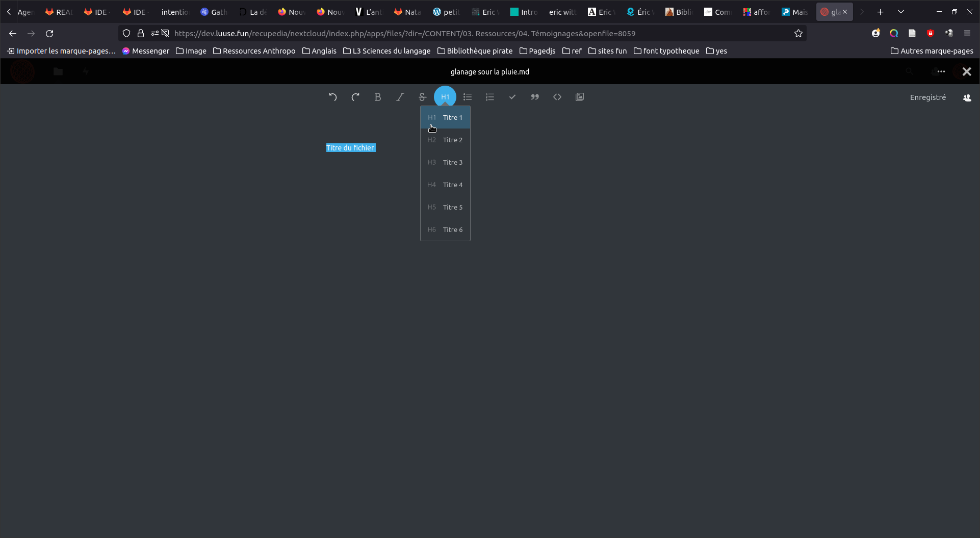Insert a code block
This screenshot has height=538, width=980.
[557, 97]
